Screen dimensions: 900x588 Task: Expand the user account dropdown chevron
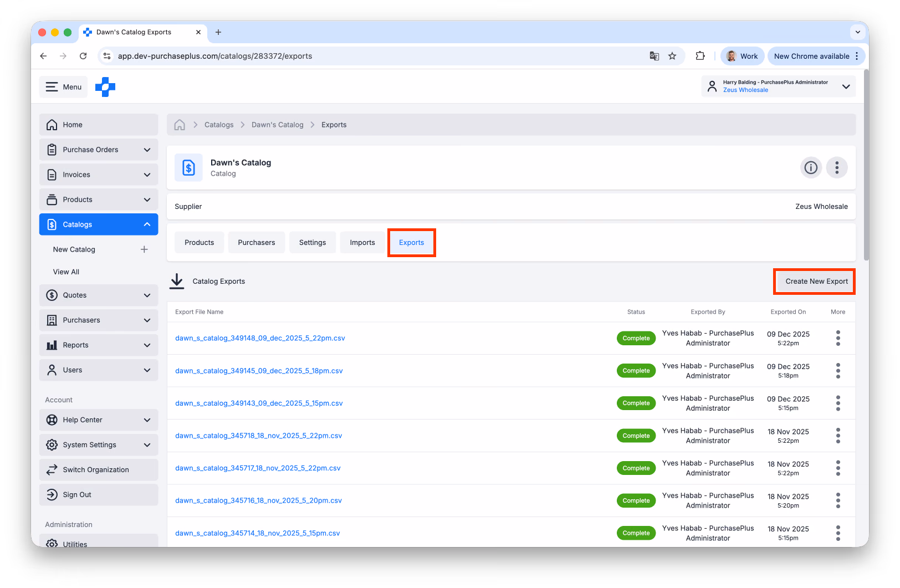[846, 86]
